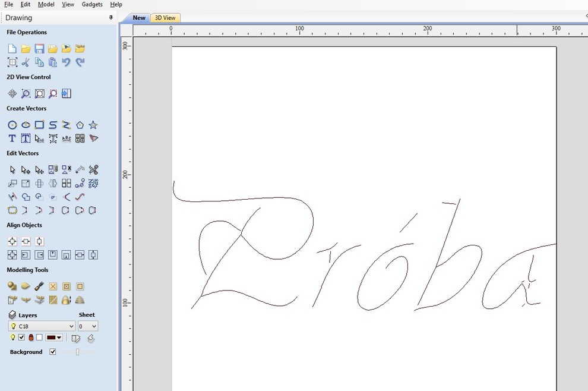588x391 pixels.
Task: Click the Copy icon in File Operations
Action: tap(39, 62)
